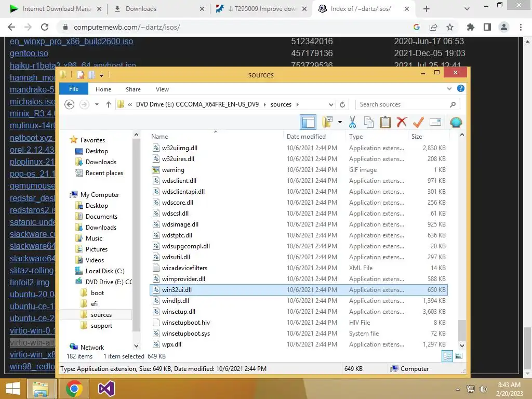Open address bar history dropdown

(331, 104)
